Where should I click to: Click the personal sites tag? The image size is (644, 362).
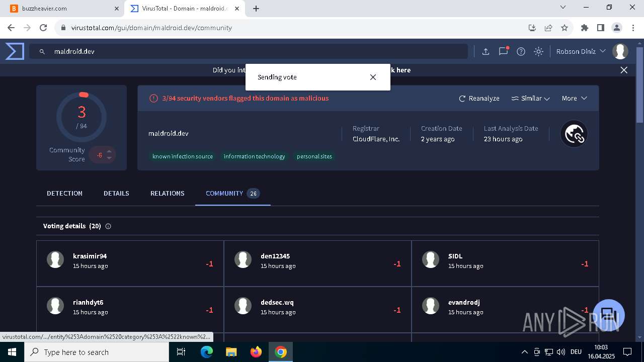314,156
